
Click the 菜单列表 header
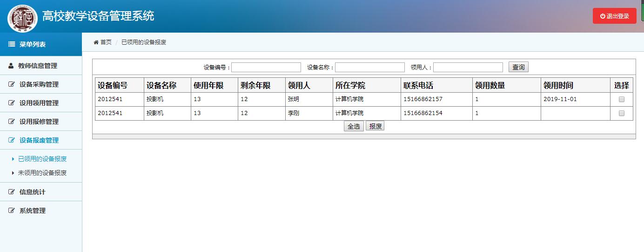pyautogui.click(x=41, y=44)
